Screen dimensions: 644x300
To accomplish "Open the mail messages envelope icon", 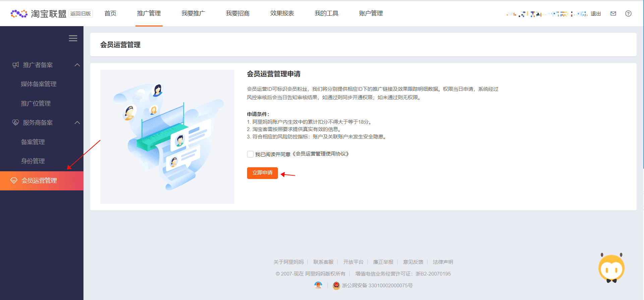I will point(613,14).
